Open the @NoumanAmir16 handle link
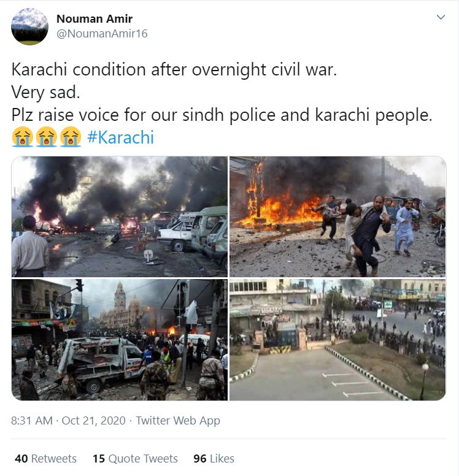 (102, 33)
